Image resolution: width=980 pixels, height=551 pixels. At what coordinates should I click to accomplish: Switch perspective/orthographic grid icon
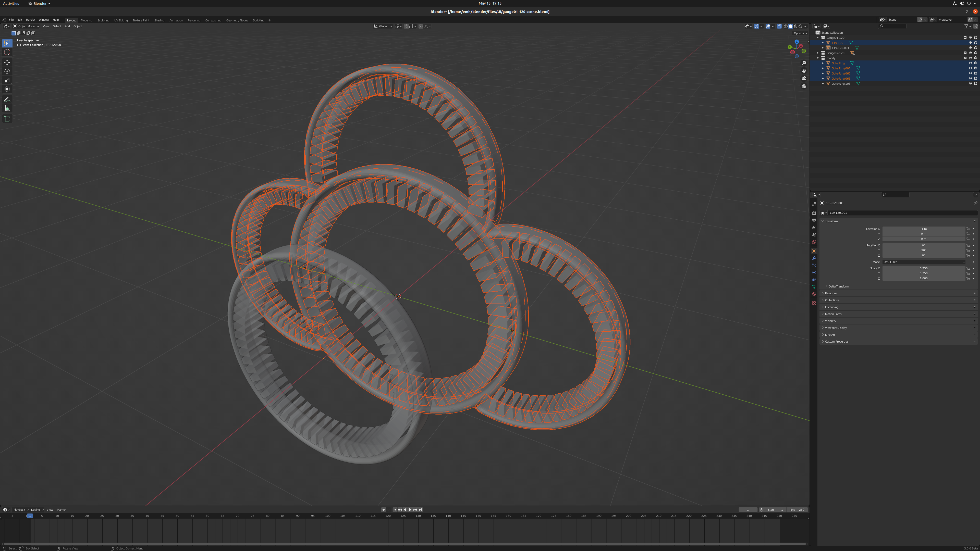(804, 86)
